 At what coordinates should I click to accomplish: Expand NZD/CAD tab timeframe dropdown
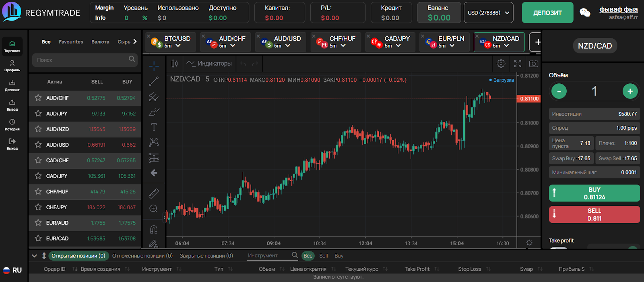pyautogui.click(x=506, y=46)
